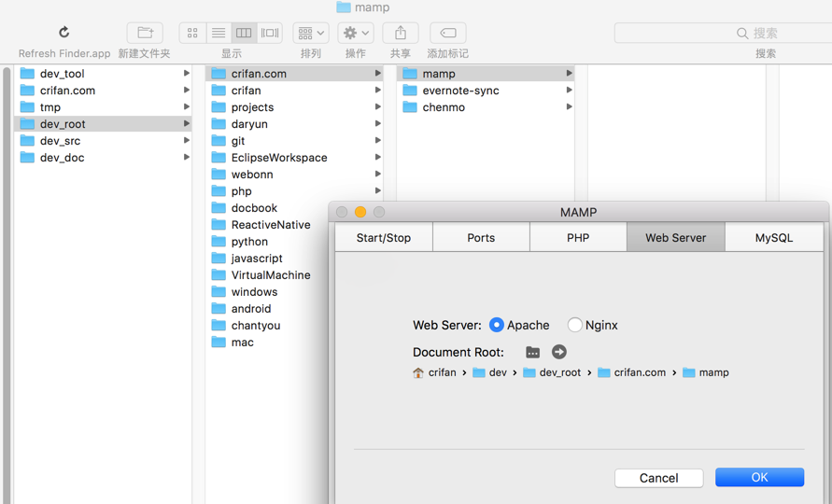Click the dev folder in document root path

tap(489, 372)
